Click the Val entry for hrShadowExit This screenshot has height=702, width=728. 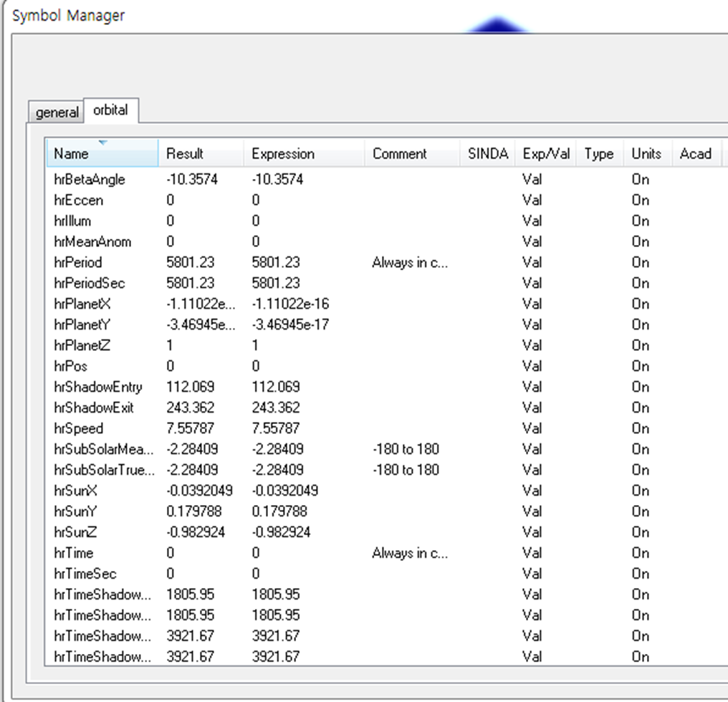point(532,408)
